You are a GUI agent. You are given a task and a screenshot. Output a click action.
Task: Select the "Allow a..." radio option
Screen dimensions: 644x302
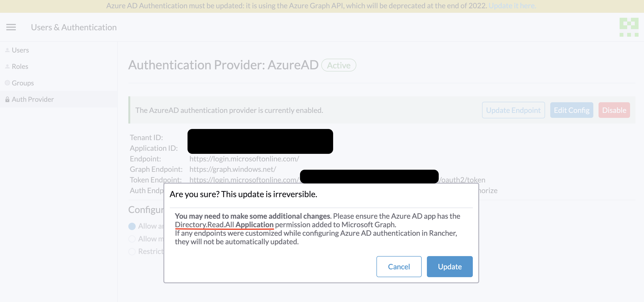coord(132,226)
